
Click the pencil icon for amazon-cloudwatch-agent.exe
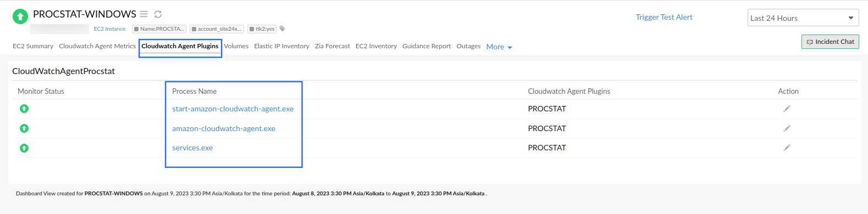787,128
